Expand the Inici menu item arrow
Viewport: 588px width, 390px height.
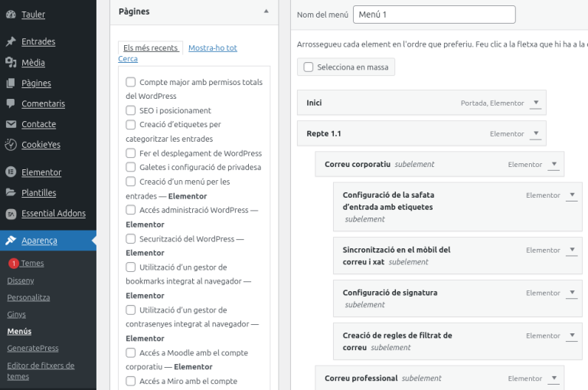pyautogui.click(x=536, y=103)
